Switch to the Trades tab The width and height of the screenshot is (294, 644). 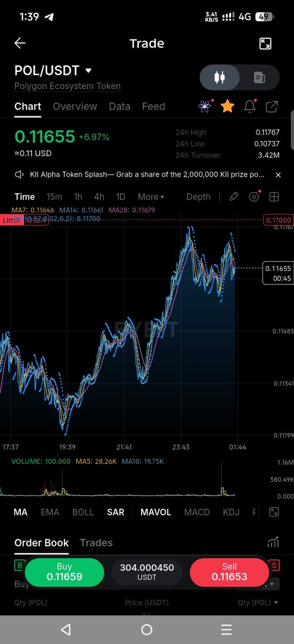(x=96, y=543)
